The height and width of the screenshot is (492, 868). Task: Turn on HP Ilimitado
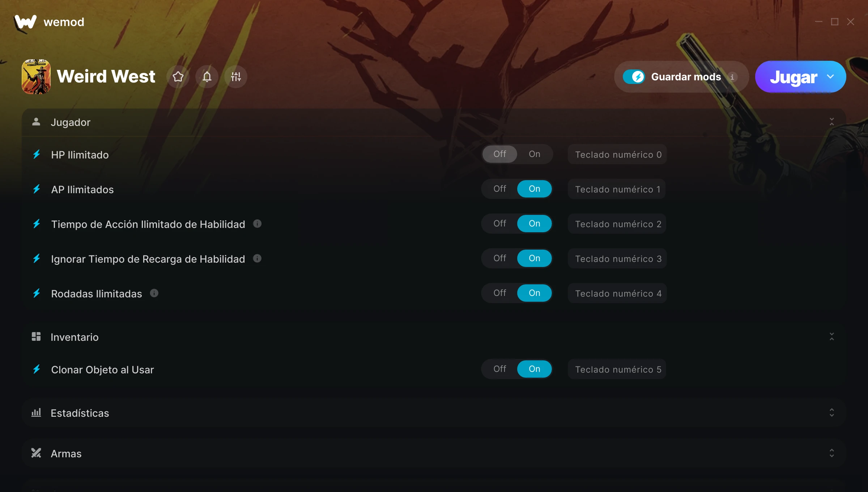point(535,154)
